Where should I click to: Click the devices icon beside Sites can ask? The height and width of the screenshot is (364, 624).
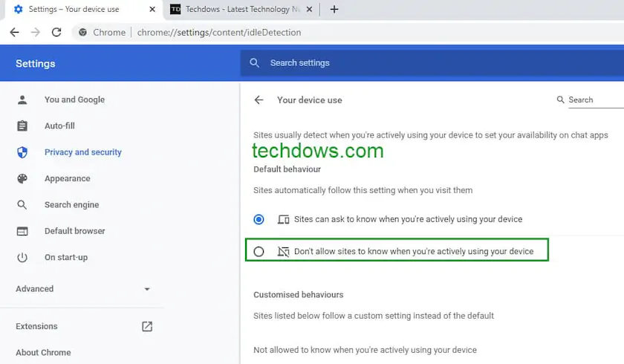tap(283, 219)
